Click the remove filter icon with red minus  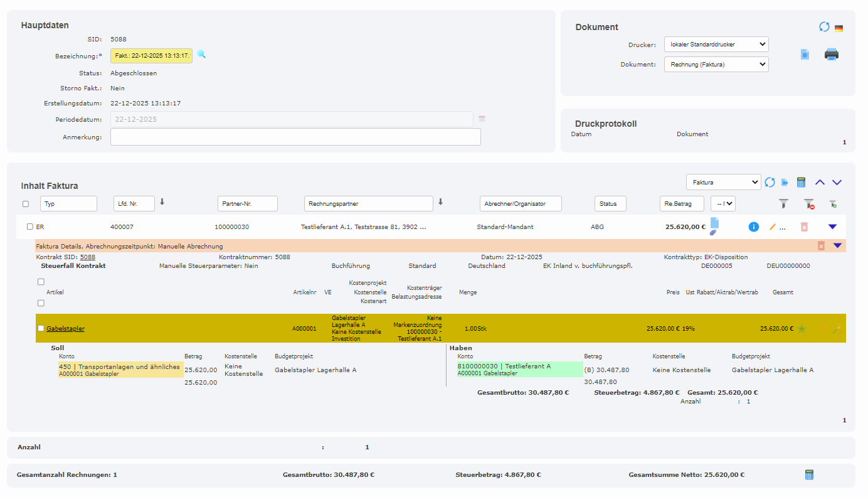[809, 203]
